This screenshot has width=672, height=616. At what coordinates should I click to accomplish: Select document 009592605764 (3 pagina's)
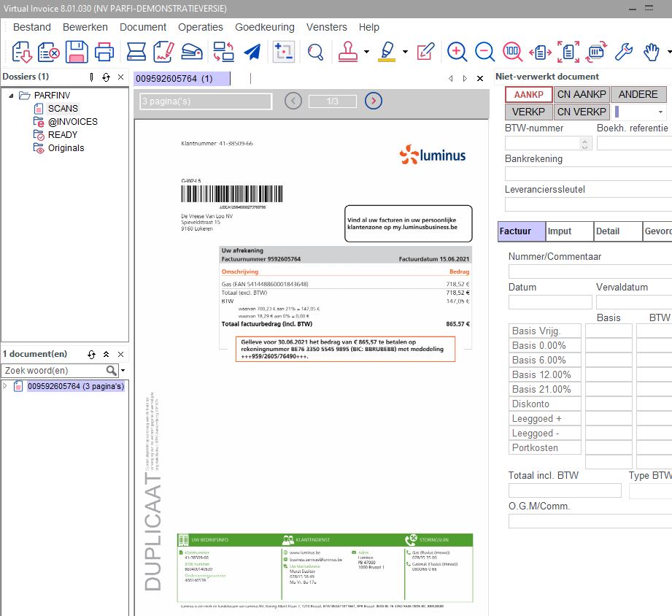pyautogui.click(x=76, y=386)
